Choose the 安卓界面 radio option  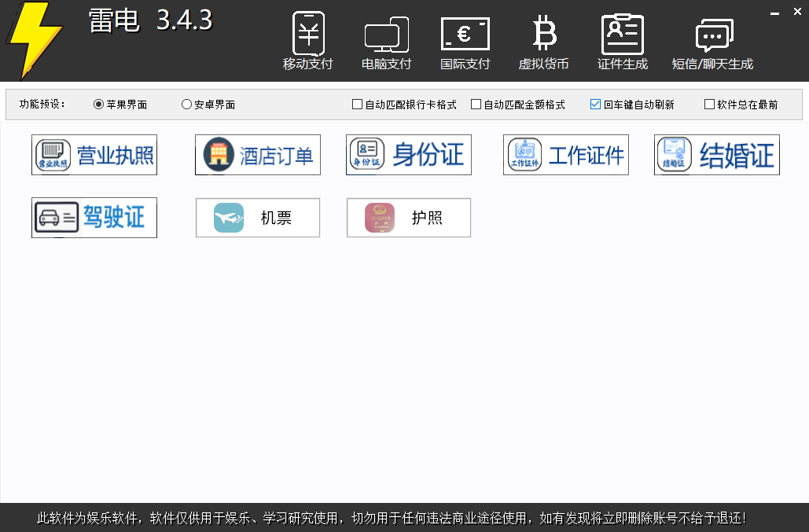(x=187, y=105)
